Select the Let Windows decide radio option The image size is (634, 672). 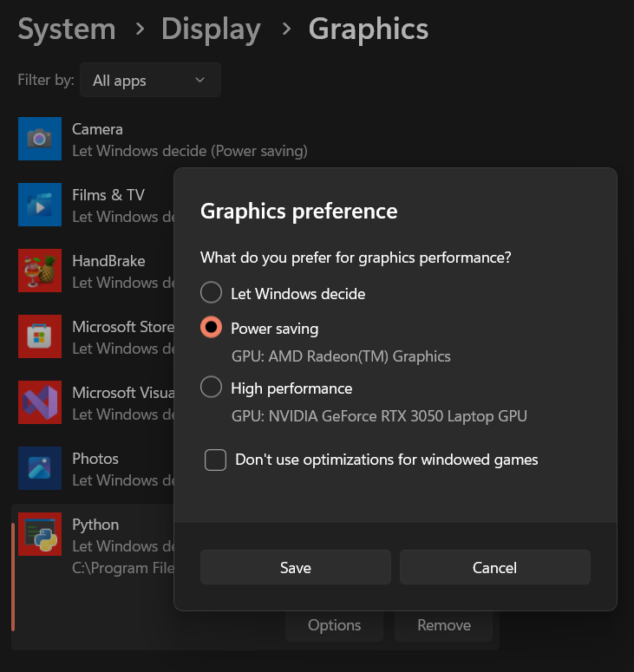[212, 293]
